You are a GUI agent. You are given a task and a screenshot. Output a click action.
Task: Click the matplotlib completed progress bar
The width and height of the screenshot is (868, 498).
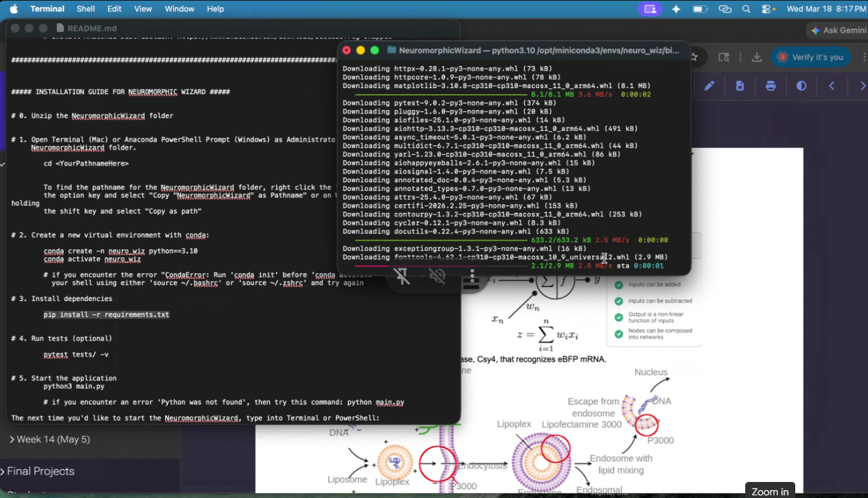(441, 95)
